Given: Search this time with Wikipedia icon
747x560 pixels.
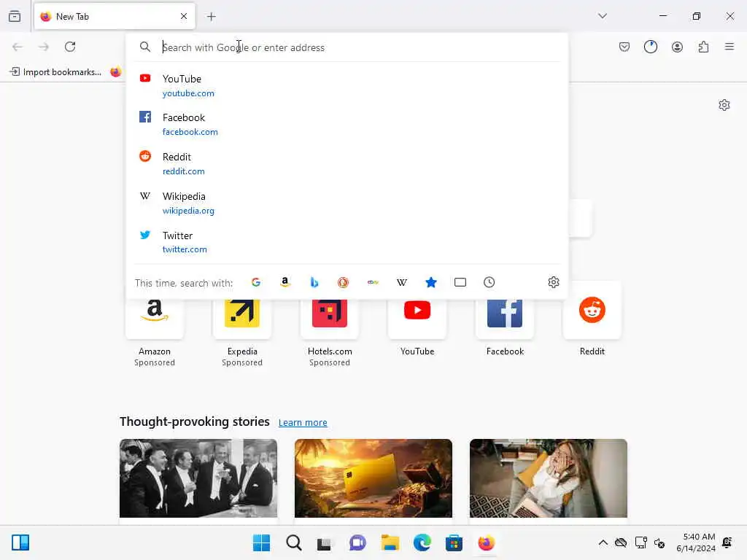Looking at the screenshot, I should [402, 282].
